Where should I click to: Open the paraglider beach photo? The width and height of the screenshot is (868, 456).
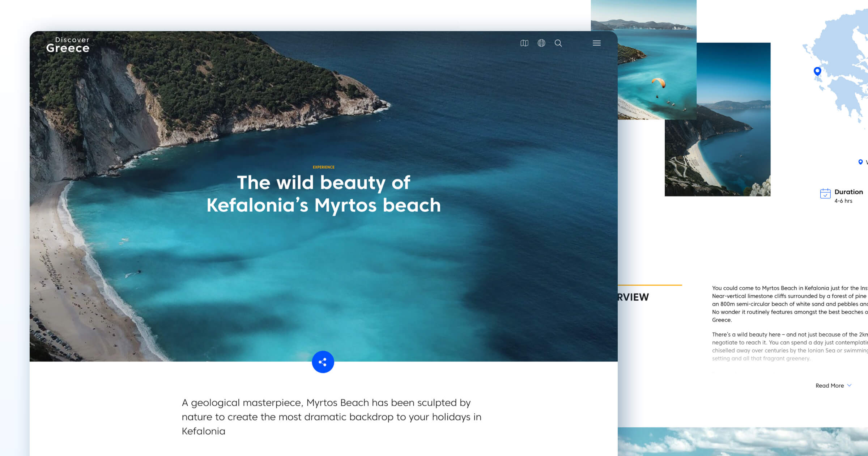(x=657, y=60)
